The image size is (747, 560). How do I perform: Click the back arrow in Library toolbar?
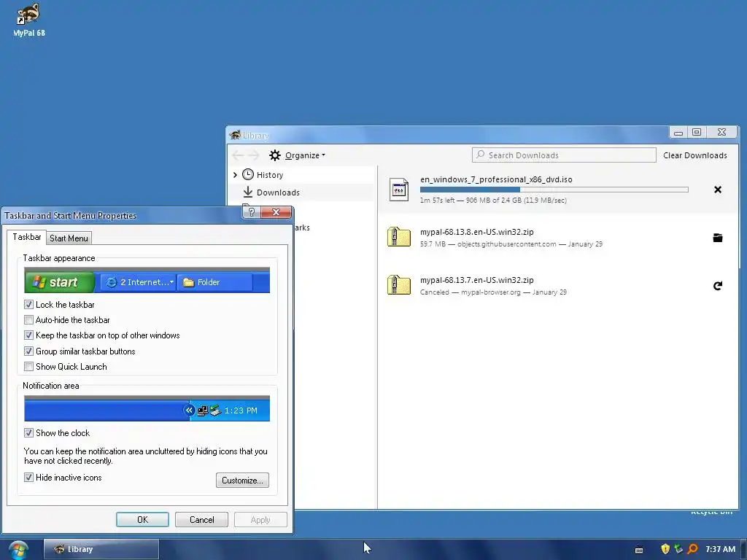[238, 155]
